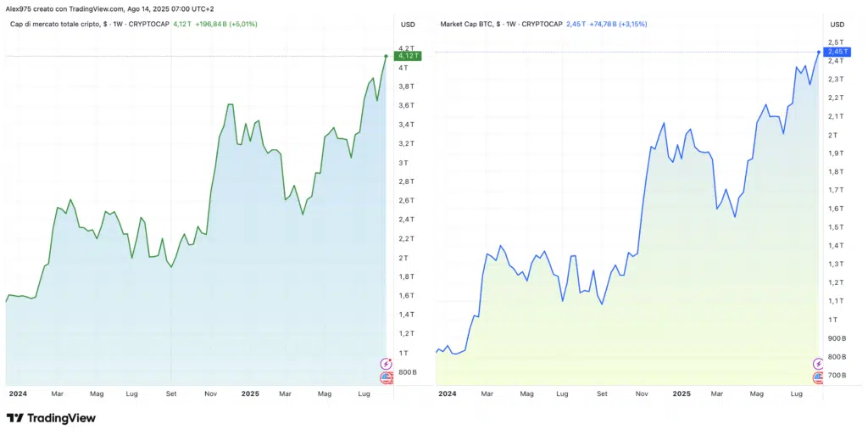Click the 2024 label on left time axis
This screenshot has width=868, height=435.
[16, 394]
